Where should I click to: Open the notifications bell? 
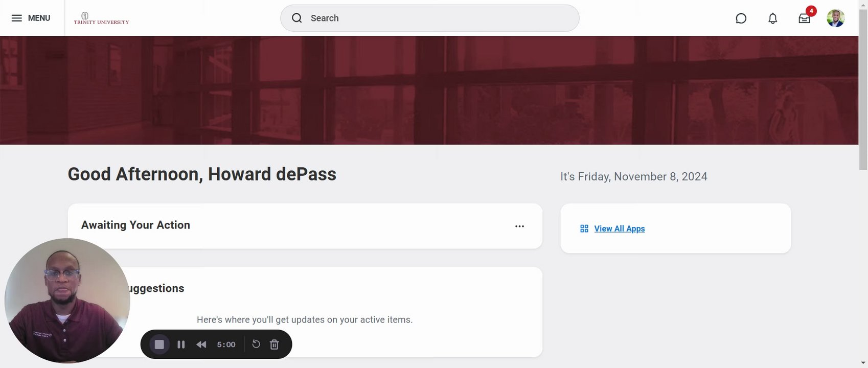772,18
